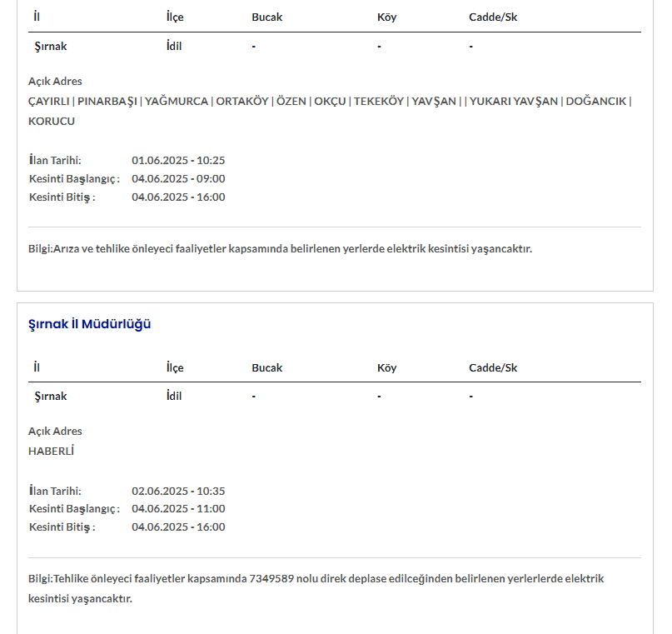The width and height of the screenshot is (672, 634).
Task: Click the pole number 7349589 in info text
Action: click(271, 579)
